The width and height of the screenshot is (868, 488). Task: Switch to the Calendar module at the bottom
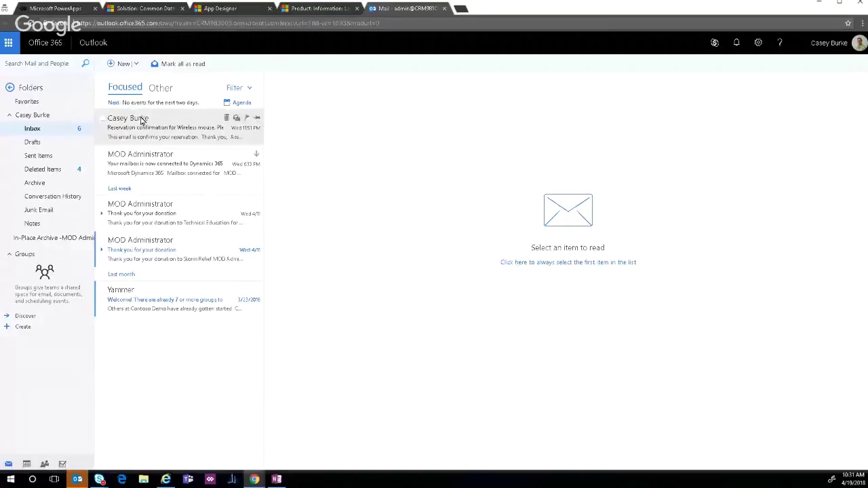tap(26, 464)
